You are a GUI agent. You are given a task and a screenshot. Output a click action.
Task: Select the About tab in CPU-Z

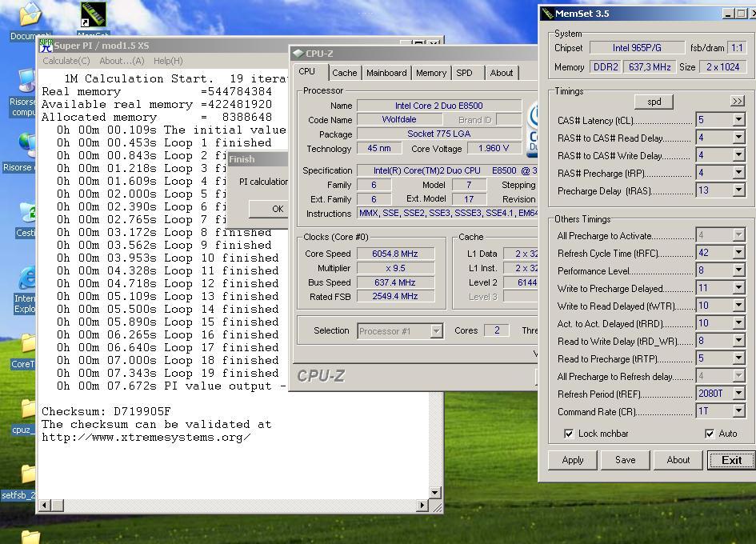coord(502,73)
